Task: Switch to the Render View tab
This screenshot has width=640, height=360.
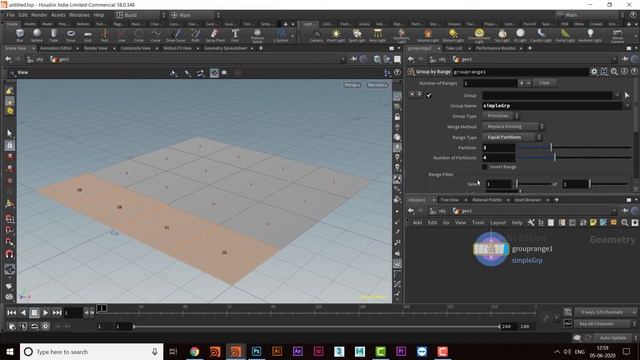Action: tap(96, 49)
